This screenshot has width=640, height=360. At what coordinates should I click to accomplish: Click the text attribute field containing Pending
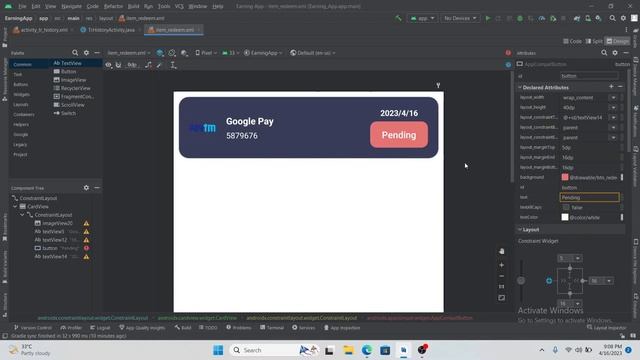[589, 198]
